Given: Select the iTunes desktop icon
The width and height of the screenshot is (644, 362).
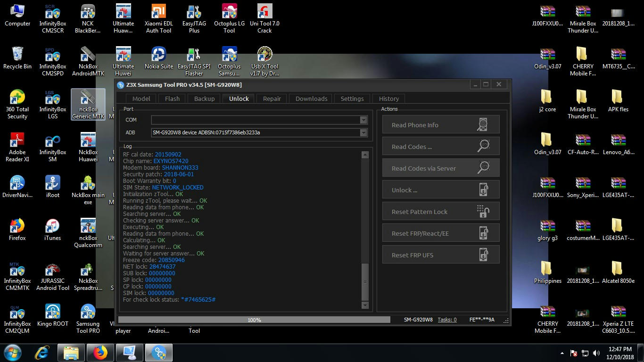Looking at the screenshot, I should (x=53, y=230).
